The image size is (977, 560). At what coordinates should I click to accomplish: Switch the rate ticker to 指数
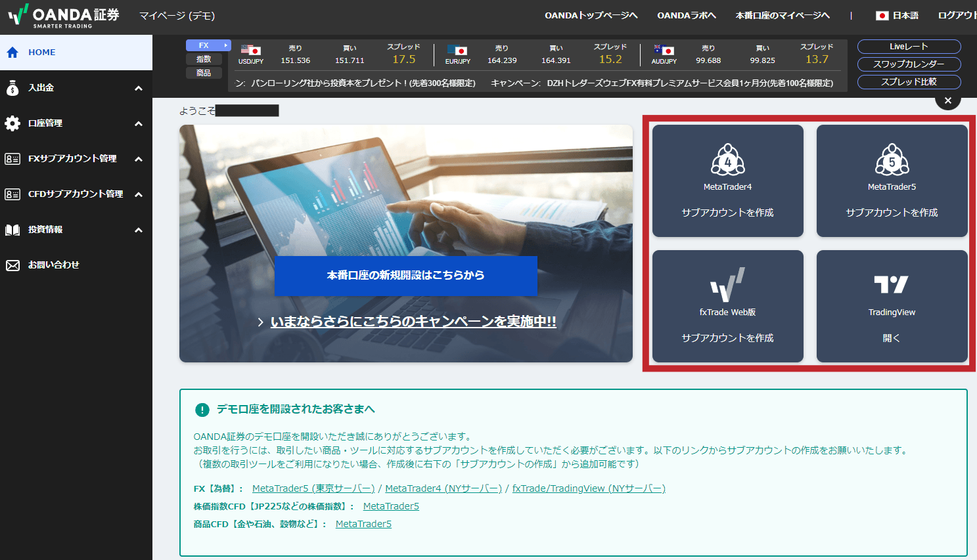pos(204,58)
